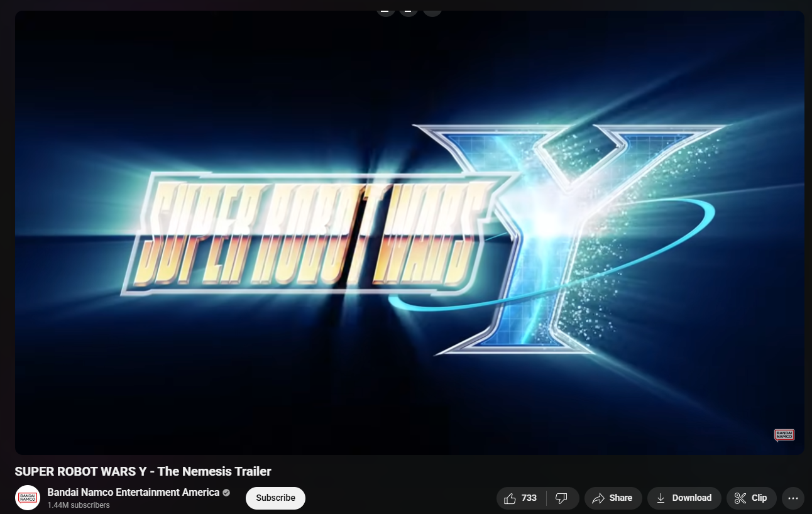Image resolution: width=812 pixels, height=514 pixels.
Task: Open the Bandai Namco channel avatar
Action: [x=28, y=498]
